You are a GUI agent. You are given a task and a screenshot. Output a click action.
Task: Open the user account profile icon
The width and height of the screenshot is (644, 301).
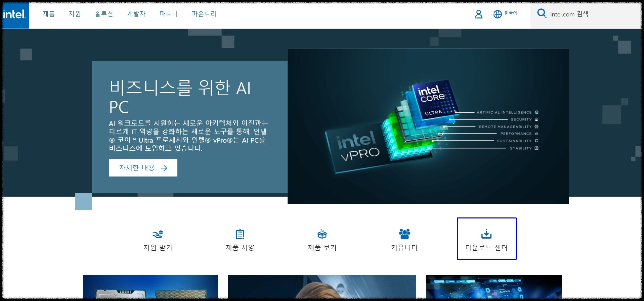(478, 14)
